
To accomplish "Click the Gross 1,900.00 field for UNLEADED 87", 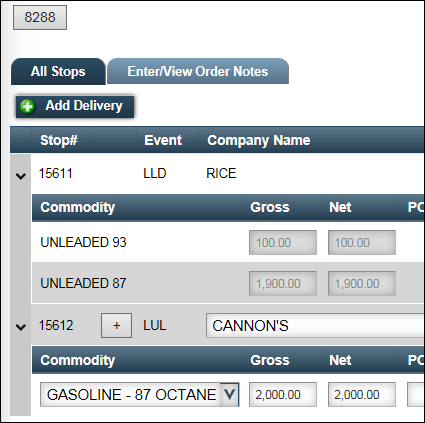I will point(283,283).
